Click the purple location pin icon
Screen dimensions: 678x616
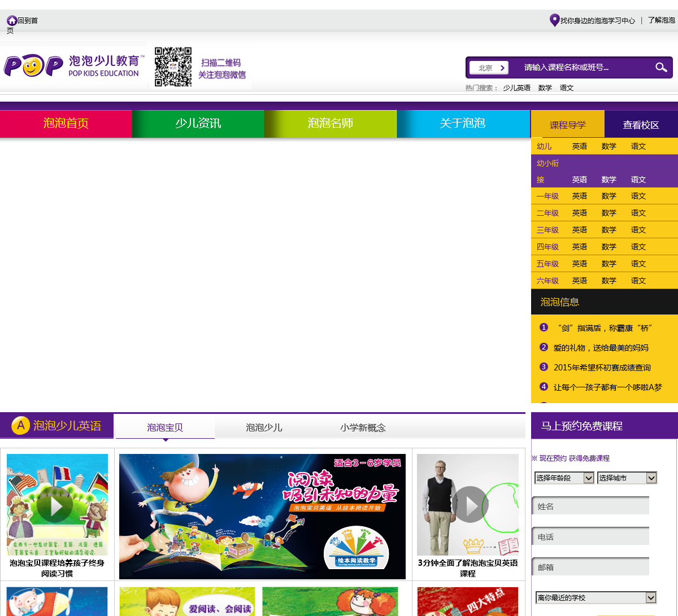(x=554, y=20)
